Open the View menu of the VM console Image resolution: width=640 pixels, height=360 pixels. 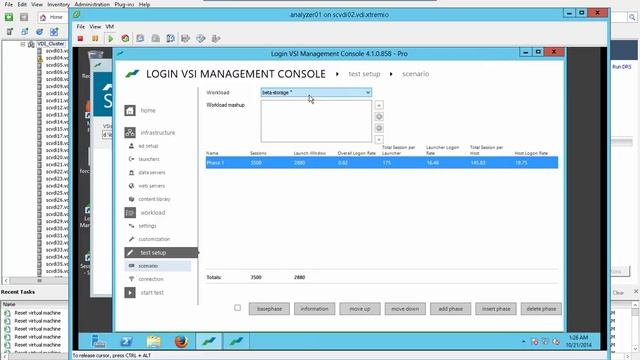(x=95, y=26)
